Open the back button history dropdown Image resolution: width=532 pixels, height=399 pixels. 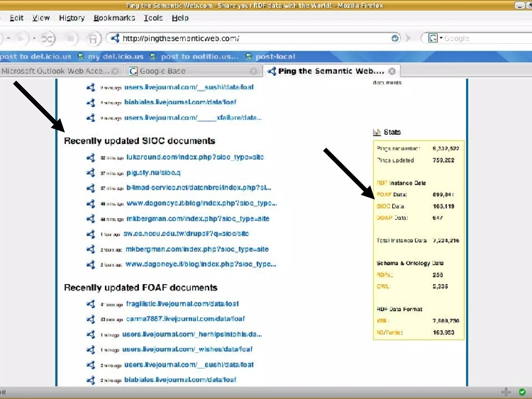point(9,38)
